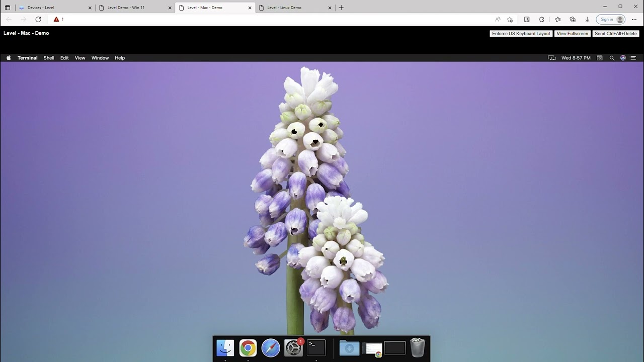The image size is (644, 362).
Task: Open the Help menu
Action: (120, 58)
